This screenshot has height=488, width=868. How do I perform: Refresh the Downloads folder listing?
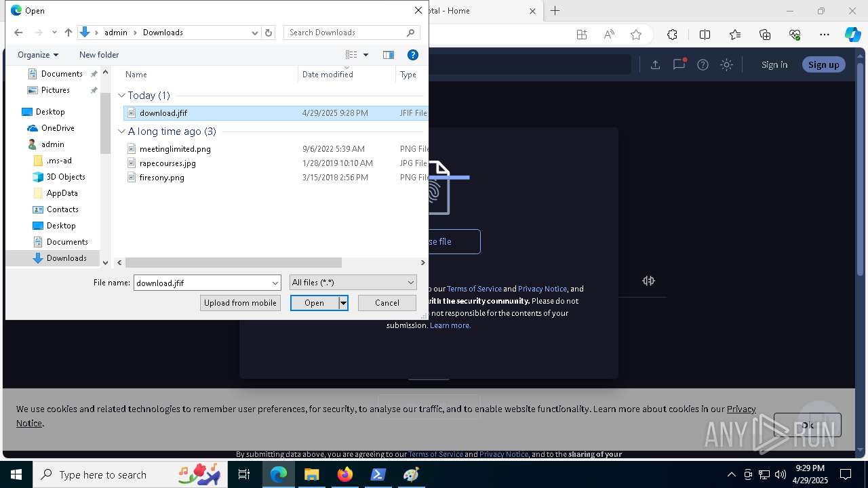[269, 33]
